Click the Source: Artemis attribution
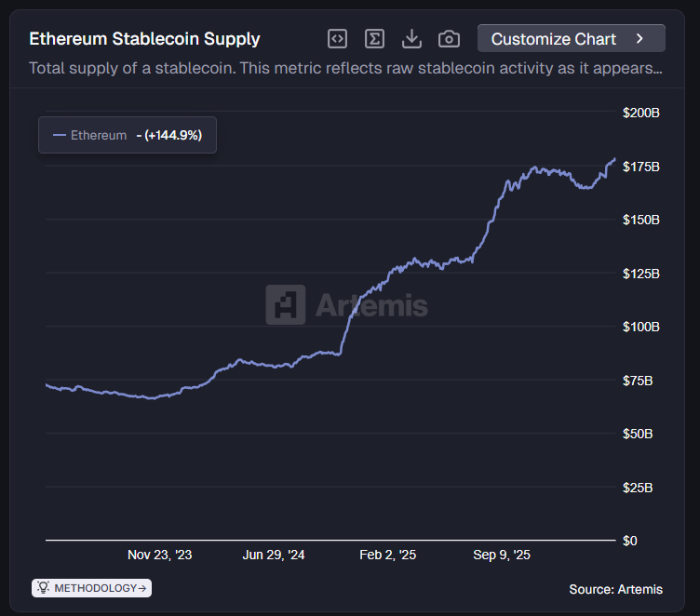The width and height of the screenshot is (700, 616). point(614,589)
